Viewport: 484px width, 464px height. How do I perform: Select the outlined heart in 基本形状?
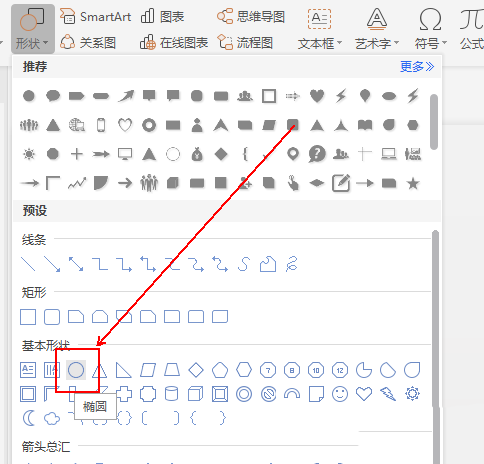coord(364,394)
